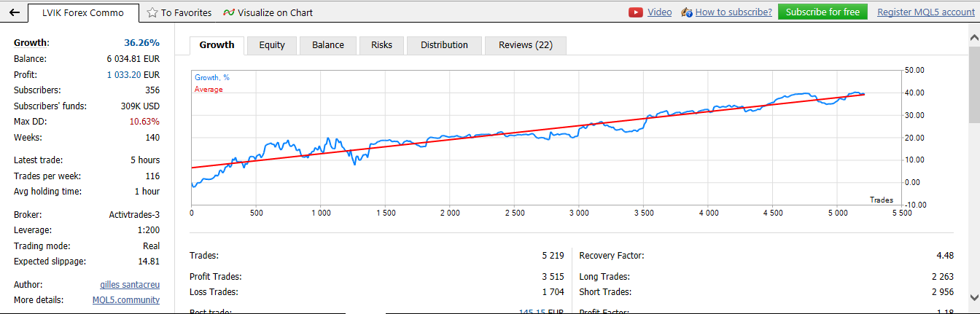Open the Register MQL5 account link
Image resolution: width=980 pixels, height=314 pixels.
coord(925,12)
